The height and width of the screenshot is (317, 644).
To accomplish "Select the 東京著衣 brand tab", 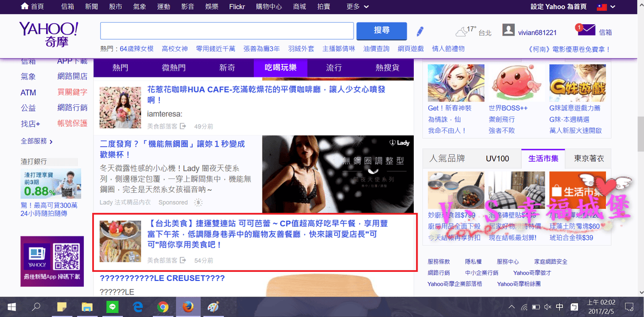I will [x=589, y=158].
